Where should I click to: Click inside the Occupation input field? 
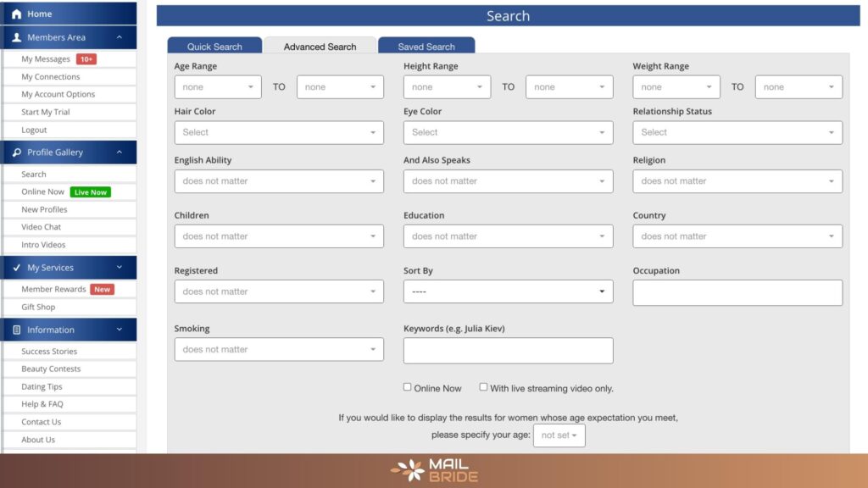pyautogui.click(x=737, y=292)
